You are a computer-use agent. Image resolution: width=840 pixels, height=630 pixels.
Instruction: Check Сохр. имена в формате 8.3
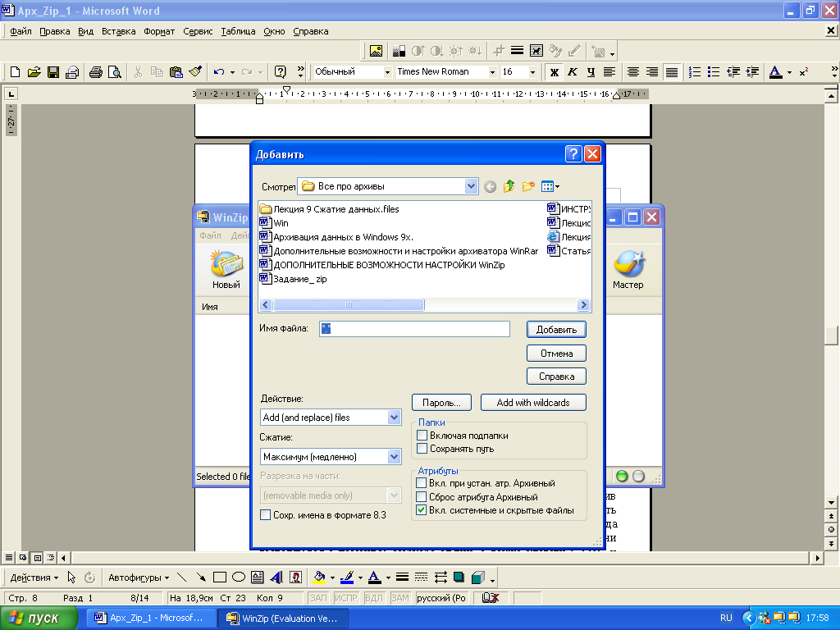click(x=265, y=515)
